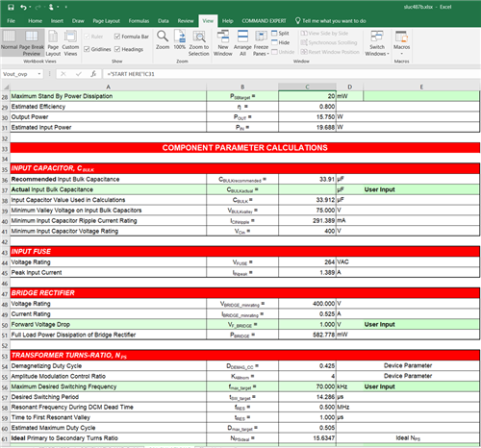
Task: Click Reset Window Position
Action: tap(330, 52)
